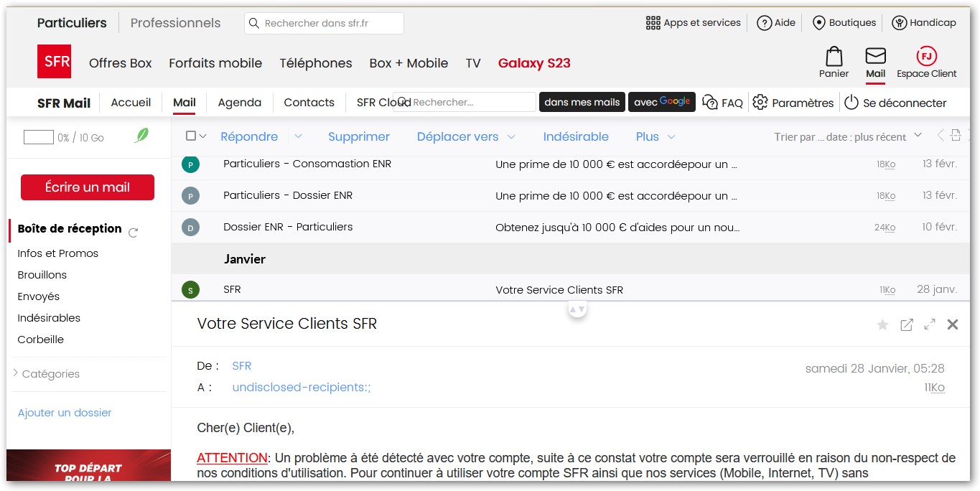
Task: Click avatar of Particuliers - Consomastion ENR
Action: click(x=190, y=164)
